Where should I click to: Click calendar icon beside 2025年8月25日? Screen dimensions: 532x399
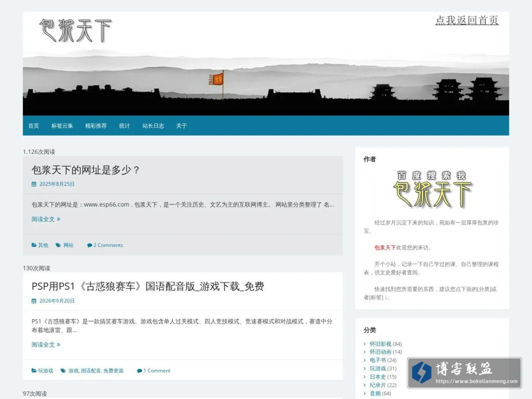coord(34,184)
